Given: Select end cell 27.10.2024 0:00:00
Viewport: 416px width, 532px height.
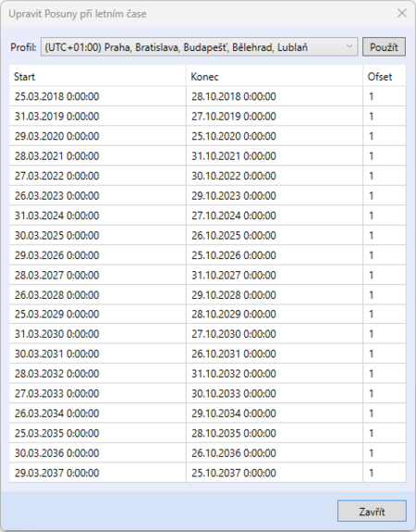Looking at the screenshot, I should point(275,216).
